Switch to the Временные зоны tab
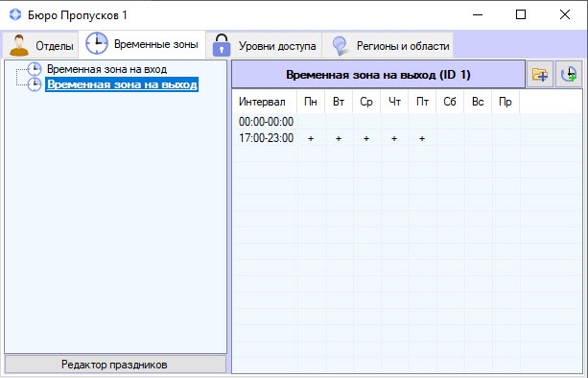Screen dimensions: 588x378 click(x=142, y=44)
